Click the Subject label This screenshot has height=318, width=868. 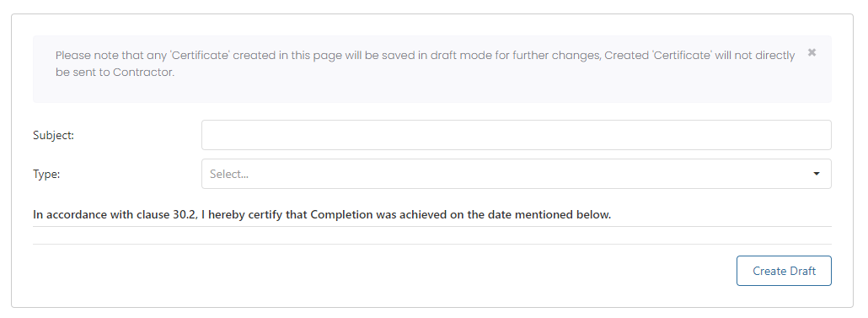pos(54,135)
